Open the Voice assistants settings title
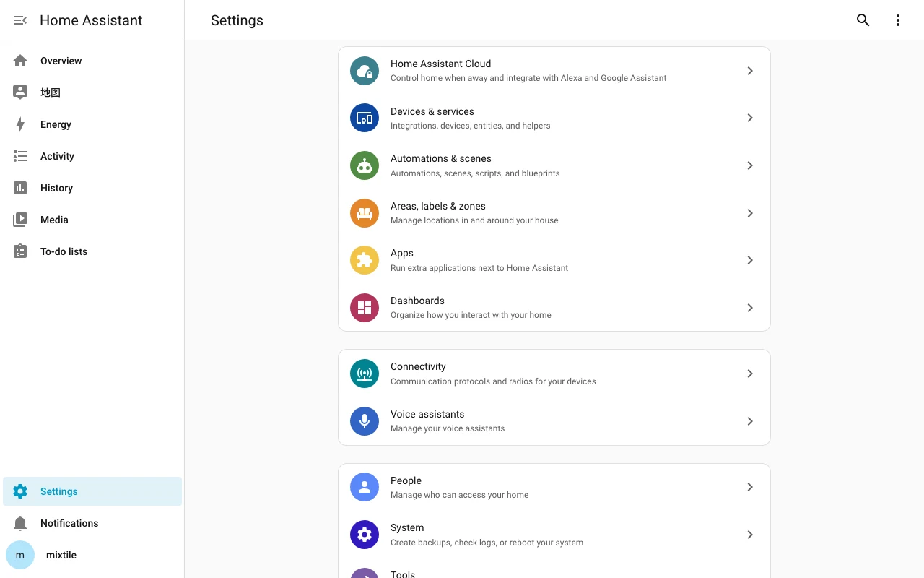The image size is (924, 578). 427,414
